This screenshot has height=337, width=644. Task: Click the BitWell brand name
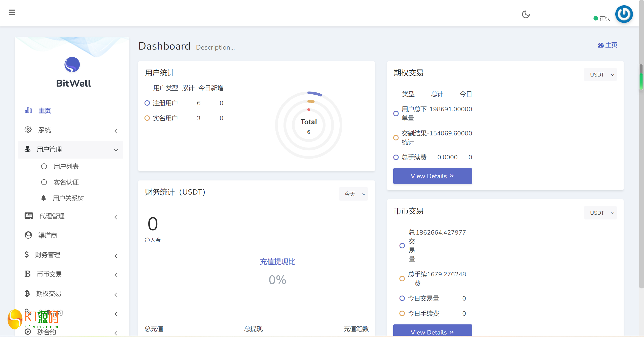74,83
